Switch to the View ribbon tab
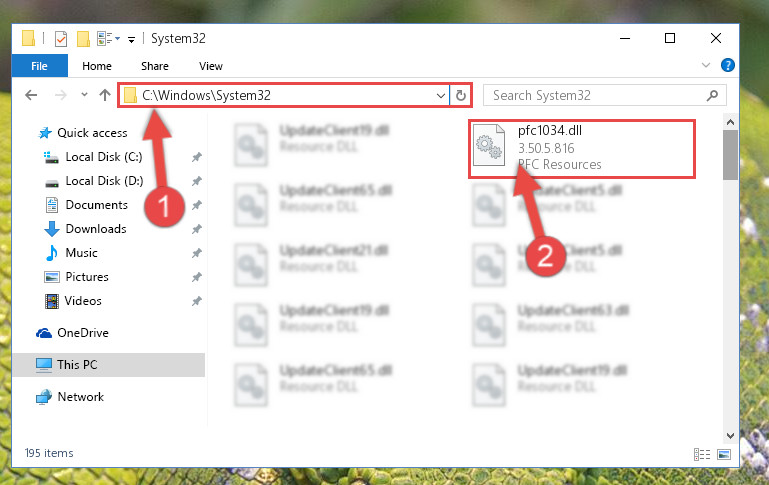Image resolution: width=769 pixels, height=485 pixels. [211, 66]
